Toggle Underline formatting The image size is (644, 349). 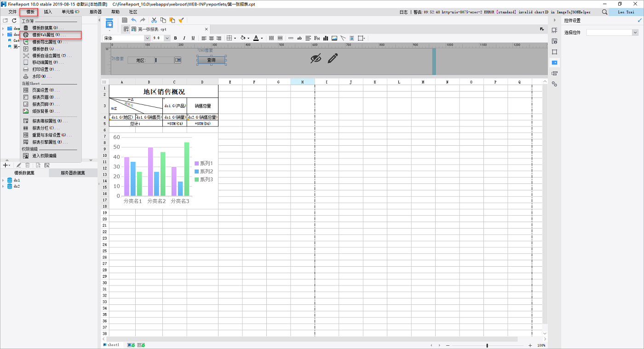[193, 38]
